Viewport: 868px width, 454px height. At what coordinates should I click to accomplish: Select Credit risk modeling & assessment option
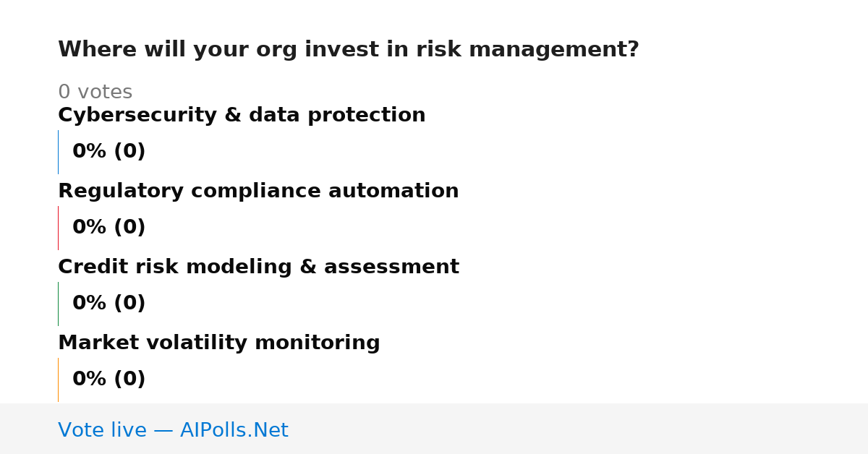tap(258, 267)
